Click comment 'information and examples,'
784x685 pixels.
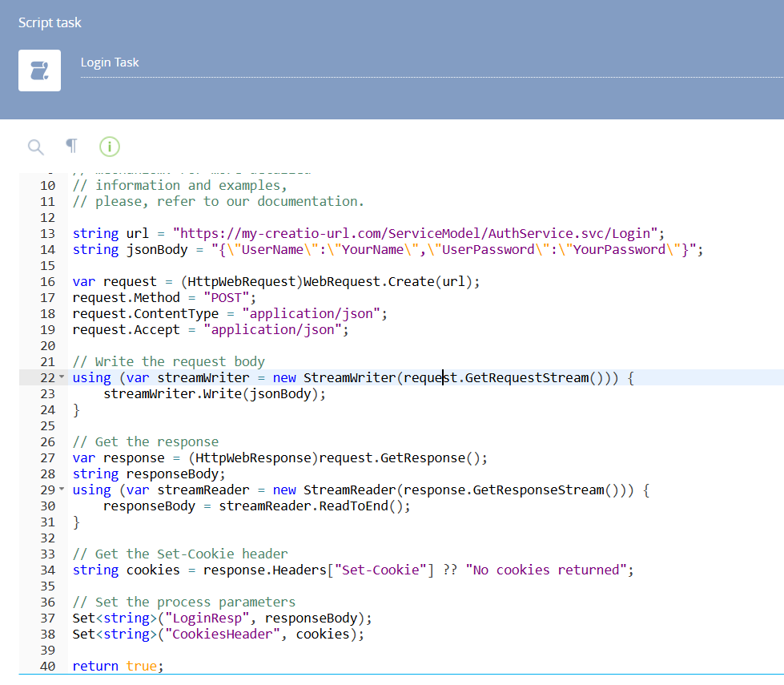click(191, 186)
